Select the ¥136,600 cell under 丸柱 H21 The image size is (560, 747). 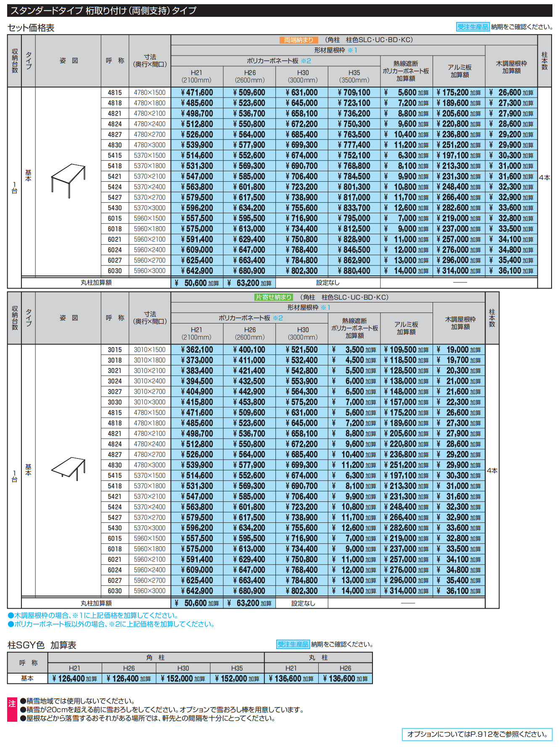pos(291,679)
